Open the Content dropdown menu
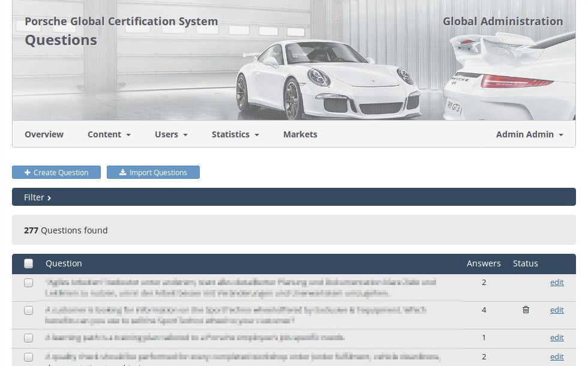The image size is (588, 366). 109,134
